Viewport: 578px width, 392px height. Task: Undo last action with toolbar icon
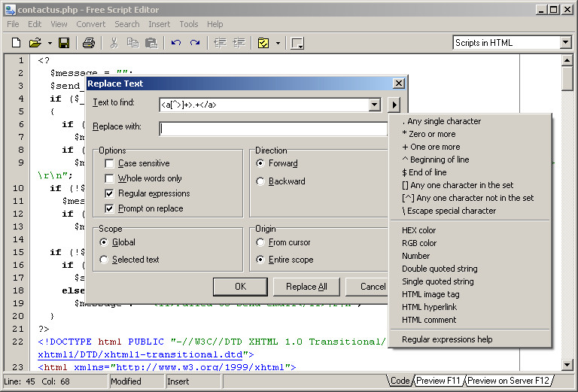[176, 43]
